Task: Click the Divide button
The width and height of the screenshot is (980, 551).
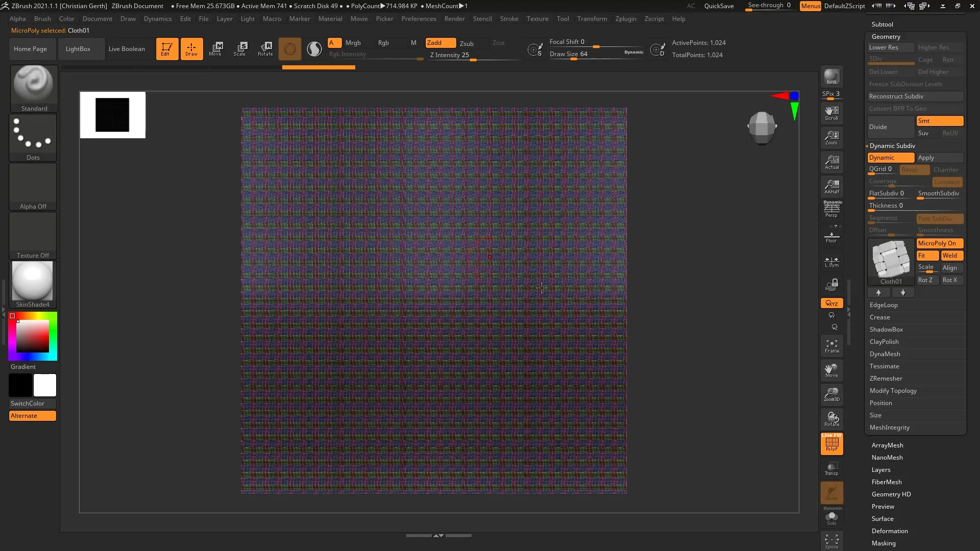Action: click(x=890, y=127)
